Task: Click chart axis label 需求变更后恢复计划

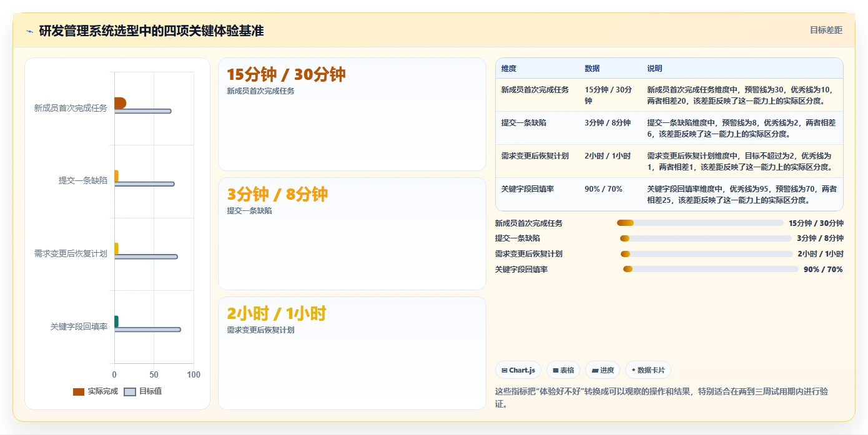Action: (71, 254)
